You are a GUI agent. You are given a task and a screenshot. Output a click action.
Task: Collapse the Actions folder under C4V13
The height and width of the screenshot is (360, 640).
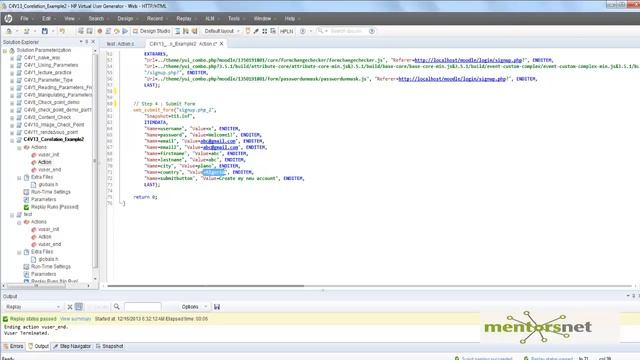coord(19,147)
